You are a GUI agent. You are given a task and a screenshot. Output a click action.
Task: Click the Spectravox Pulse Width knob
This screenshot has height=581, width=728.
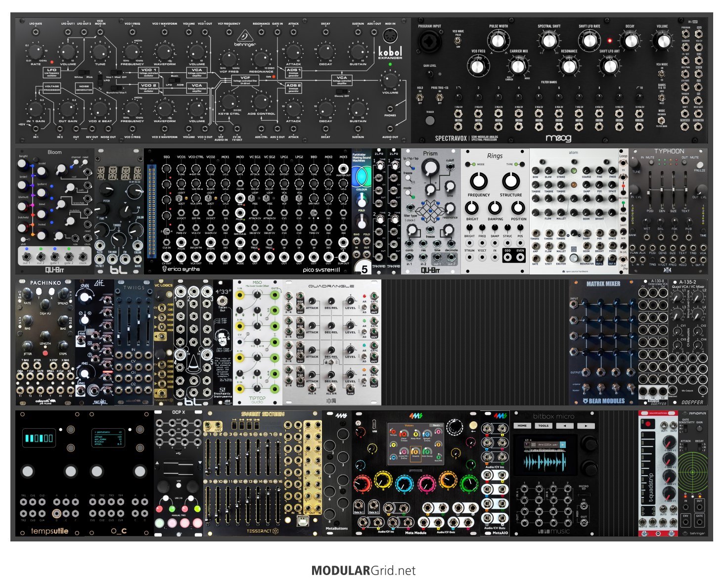[x=498, y=40]
